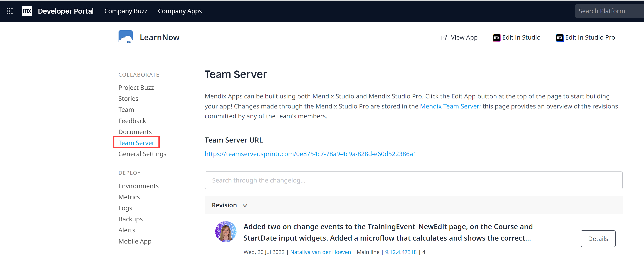Image resolution: width=644 pixels, height=263 pixels.
Task: Open the Details button for commit
Action: [x=598, y=238]
